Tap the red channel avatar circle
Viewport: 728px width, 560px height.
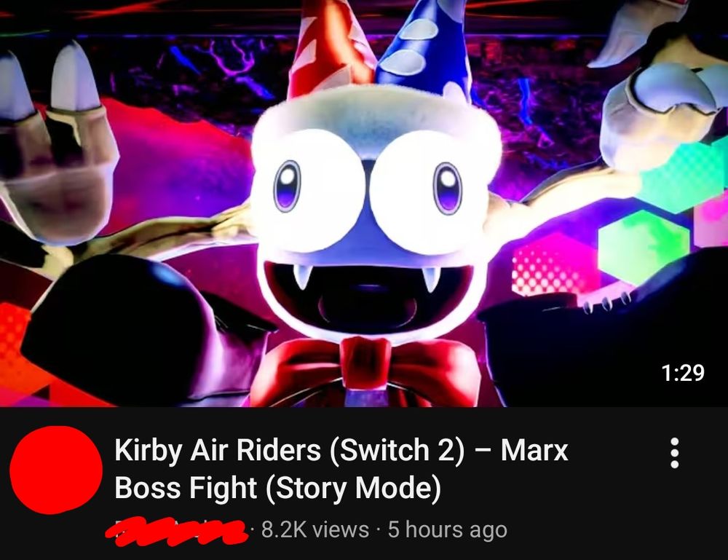56,470
